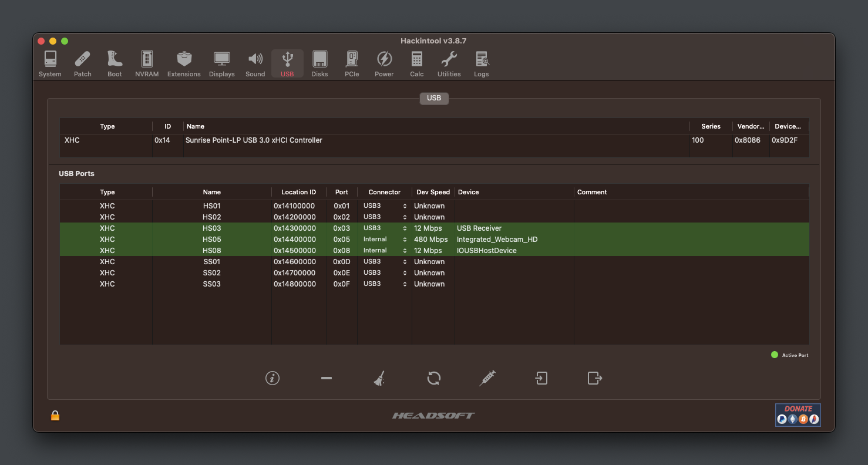Select the Sunrise Point-LP USB 3.0 xHCI Controller row
Screen dimensions: 868x465
[x=434, y=140]
